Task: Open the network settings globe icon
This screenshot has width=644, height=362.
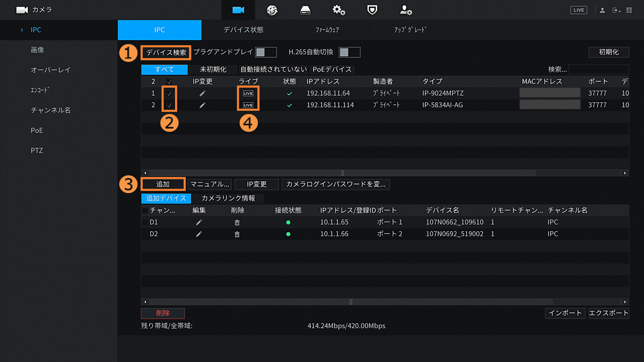Action: pos(272,10)
